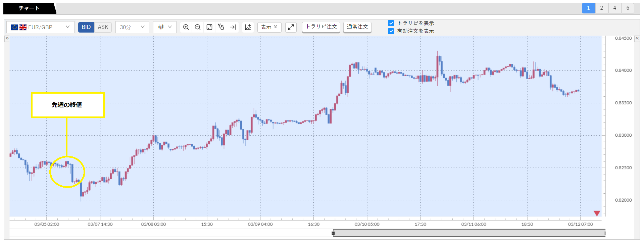Click 0.83000 price axis label
The image size is (644, 242).
623,135
